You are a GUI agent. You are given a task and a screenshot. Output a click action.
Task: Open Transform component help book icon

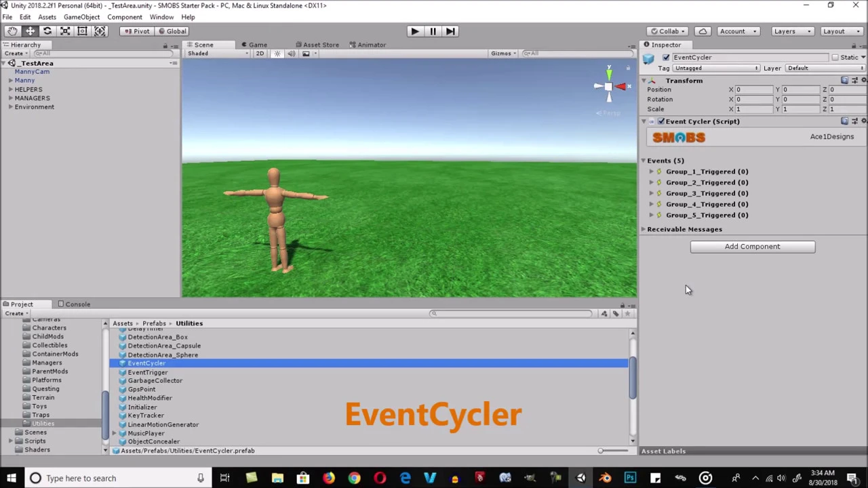[x=844, y=81]
